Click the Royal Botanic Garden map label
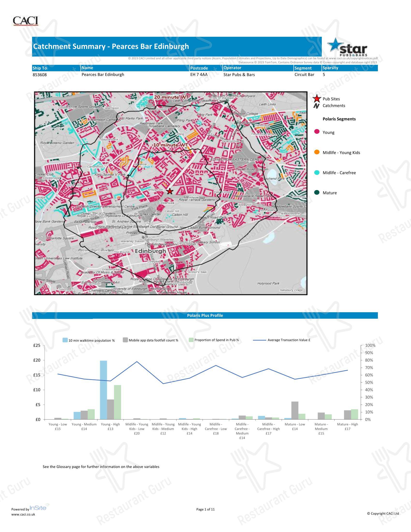The height and width of the screenshot is (532, 411). click(57, 143)
